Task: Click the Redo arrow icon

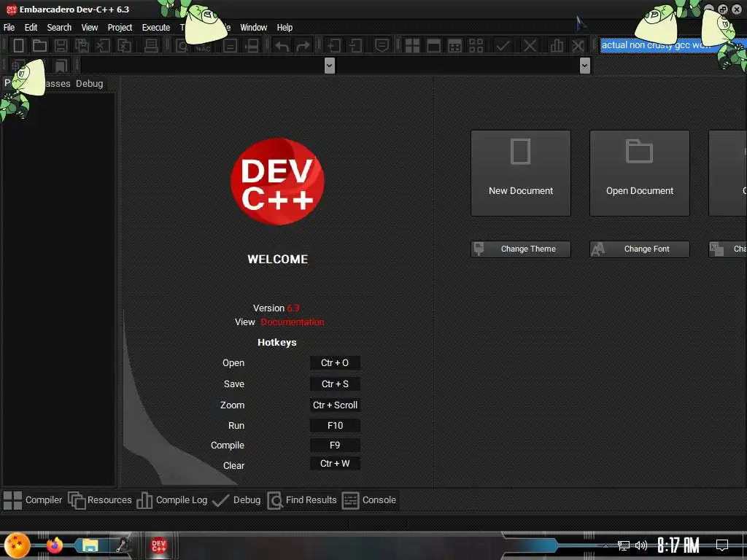Action: click(x=303, y=46)
